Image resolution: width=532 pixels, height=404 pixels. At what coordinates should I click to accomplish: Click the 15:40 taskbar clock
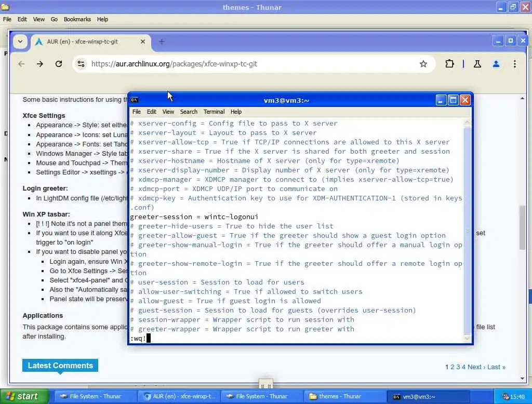click(517, 397)
